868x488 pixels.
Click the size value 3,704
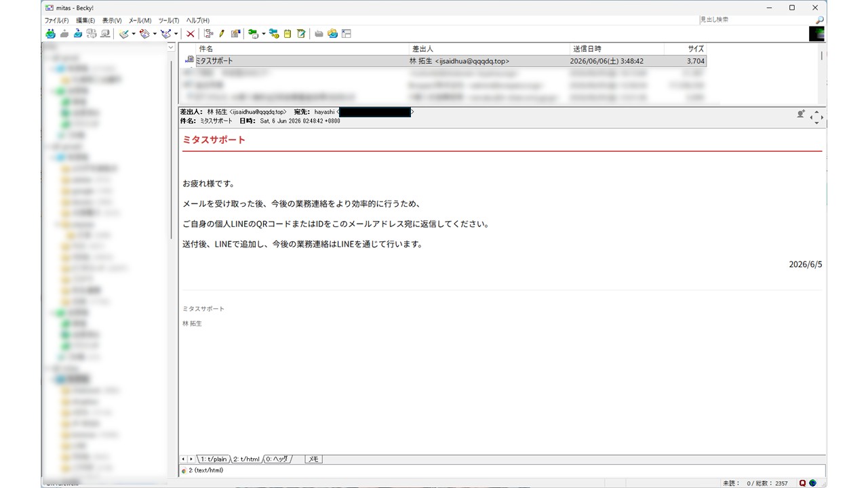click(x=696, y=61)
